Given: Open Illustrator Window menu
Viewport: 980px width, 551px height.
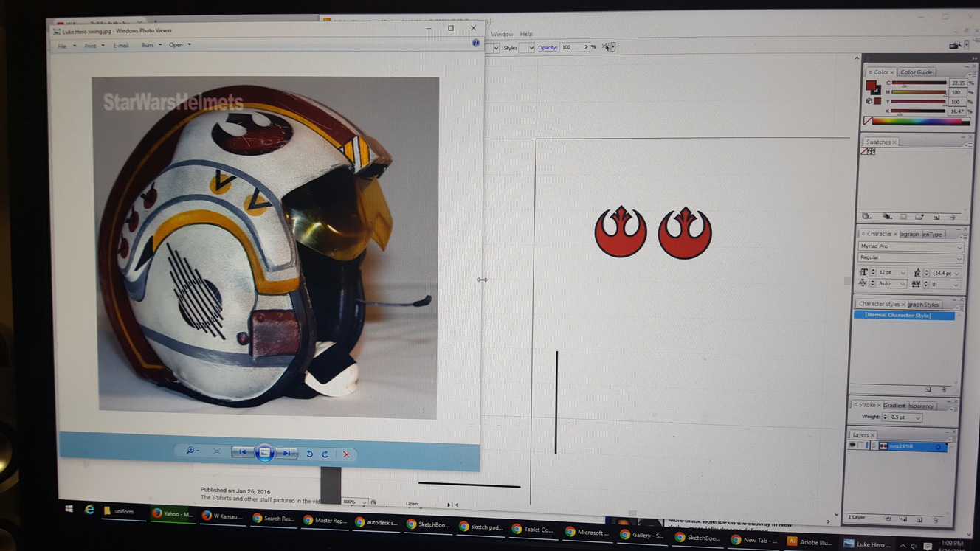Looking at the screenshot, I should [x=502, y=35].
